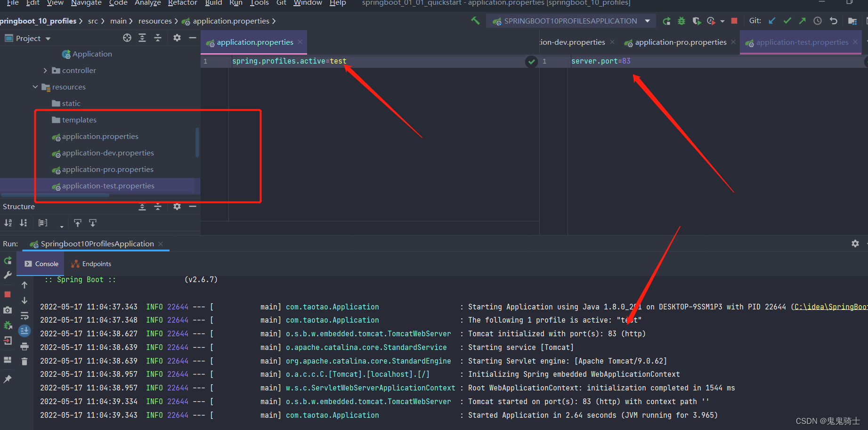This screenshot has height=430, width=868.
Task: Open the SPRINGBOOT10PROFILESAPPLICATION run configuration dropdown
Action: coord(571,21)
